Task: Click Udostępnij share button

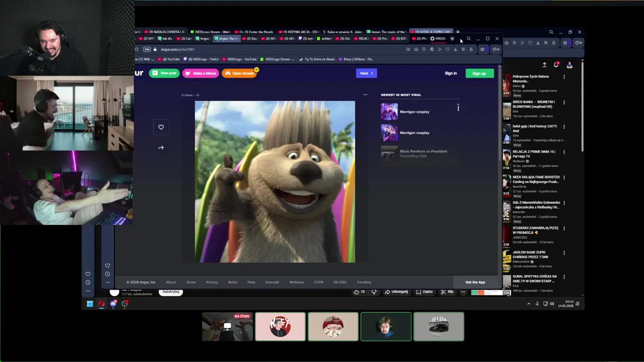Action: pyautogui.click(x=396, y=292)
